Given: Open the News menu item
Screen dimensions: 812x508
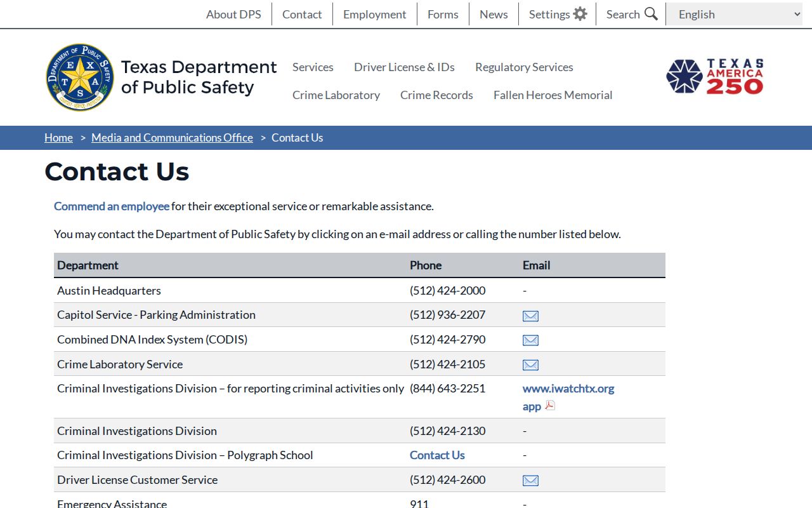Looking at the screenshot, I should point(494,14).
